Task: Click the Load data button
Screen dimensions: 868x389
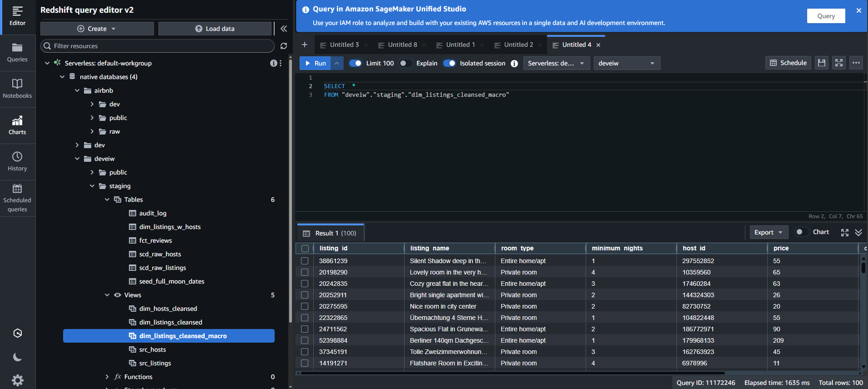Action: [x=215, y=29]
